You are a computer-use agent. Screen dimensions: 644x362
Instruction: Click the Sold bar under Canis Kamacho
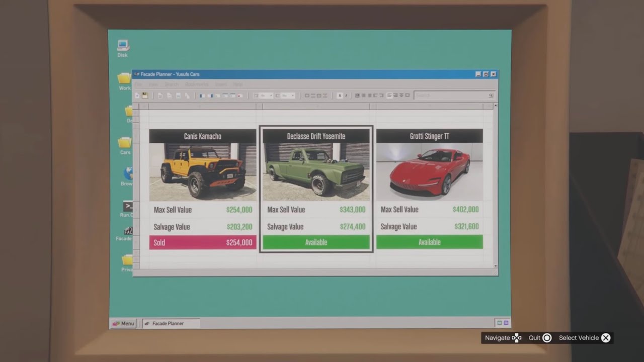203,242
